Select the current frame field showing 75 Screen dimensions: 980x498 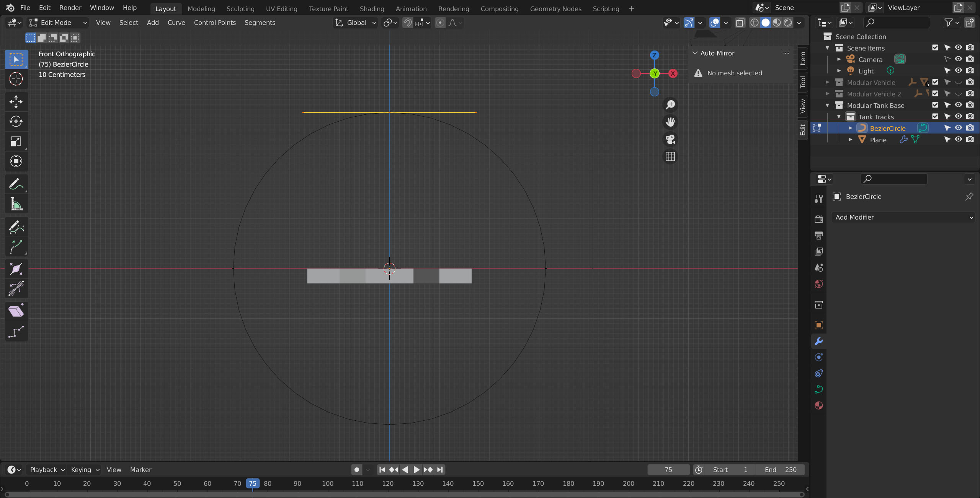coord(668,470)
